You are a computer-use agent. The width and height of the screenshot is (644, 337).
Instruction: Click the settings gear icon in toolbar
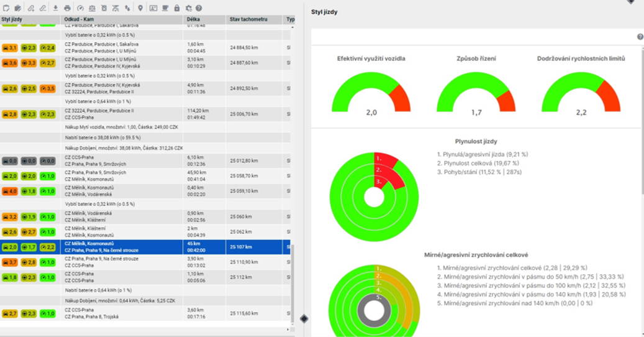click(x=188, y=8)
